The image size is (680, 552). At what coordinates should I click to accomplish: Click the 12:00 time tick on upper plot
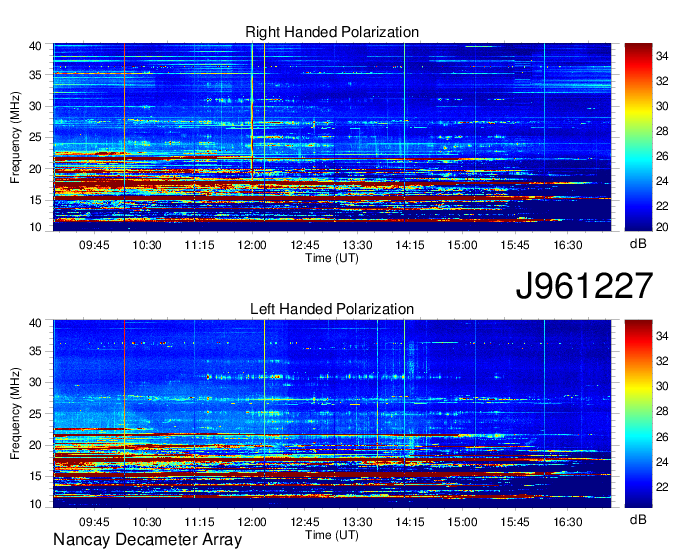click(x=252, y=245)
